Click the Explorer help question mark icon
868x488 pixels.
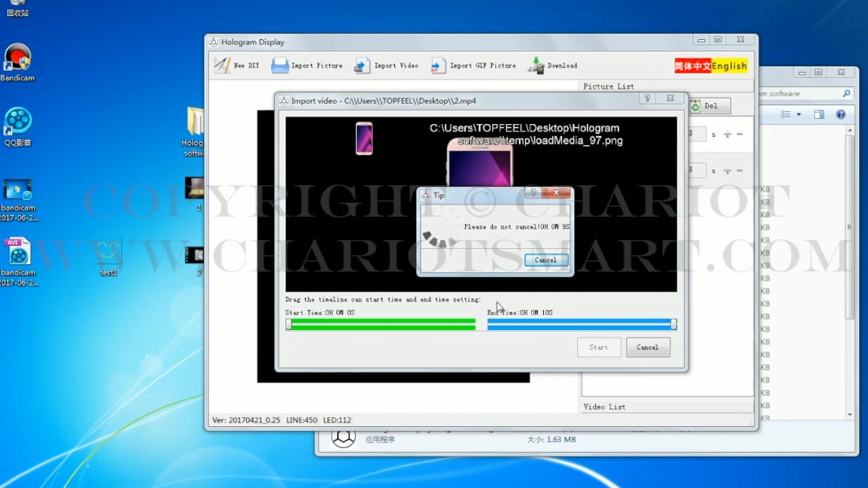841,115
